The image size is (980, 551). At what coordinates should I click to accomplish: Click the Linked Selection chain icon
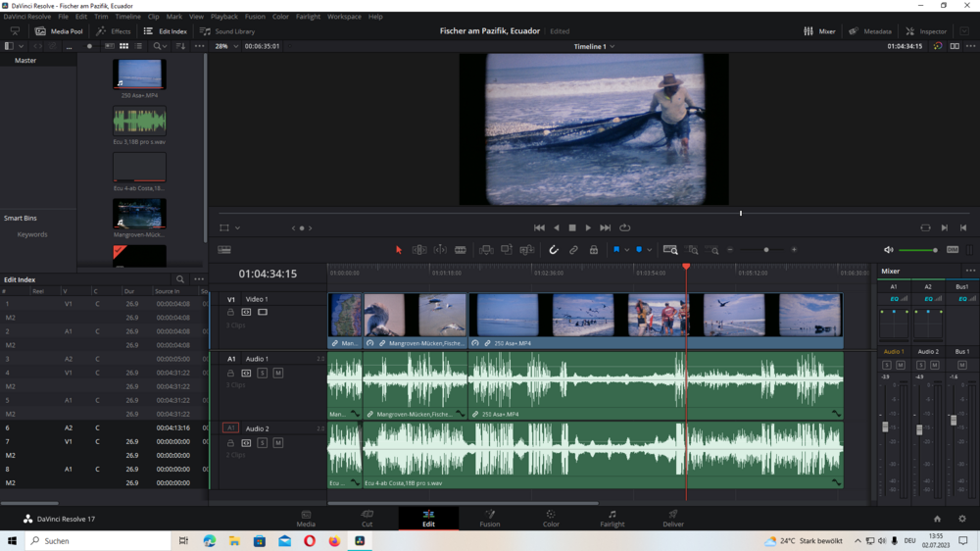point(573,250)
